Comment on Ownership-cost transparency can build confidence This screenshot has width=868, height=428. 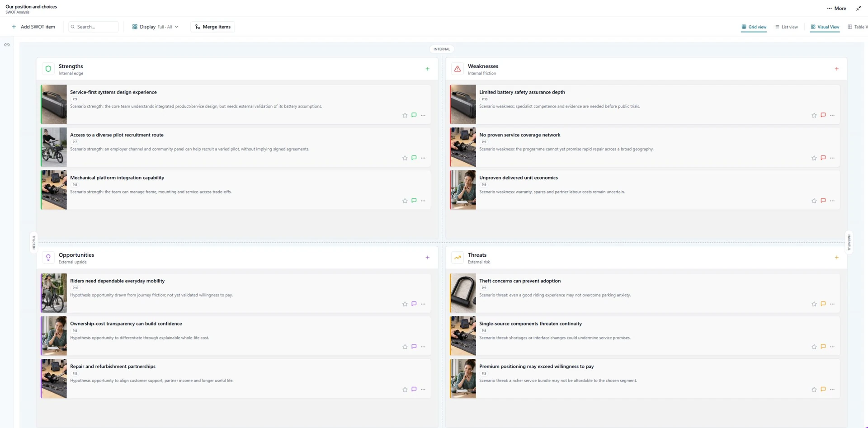coord(414,347)
